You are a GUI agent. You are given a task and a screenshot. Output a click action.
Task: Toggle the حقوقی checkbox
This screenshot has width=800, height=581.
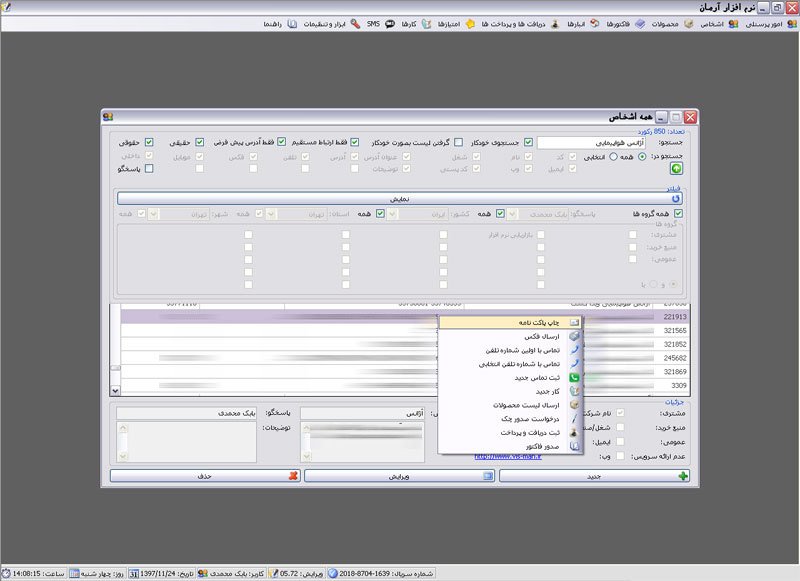pyautogui.click(x=149, y=142)
